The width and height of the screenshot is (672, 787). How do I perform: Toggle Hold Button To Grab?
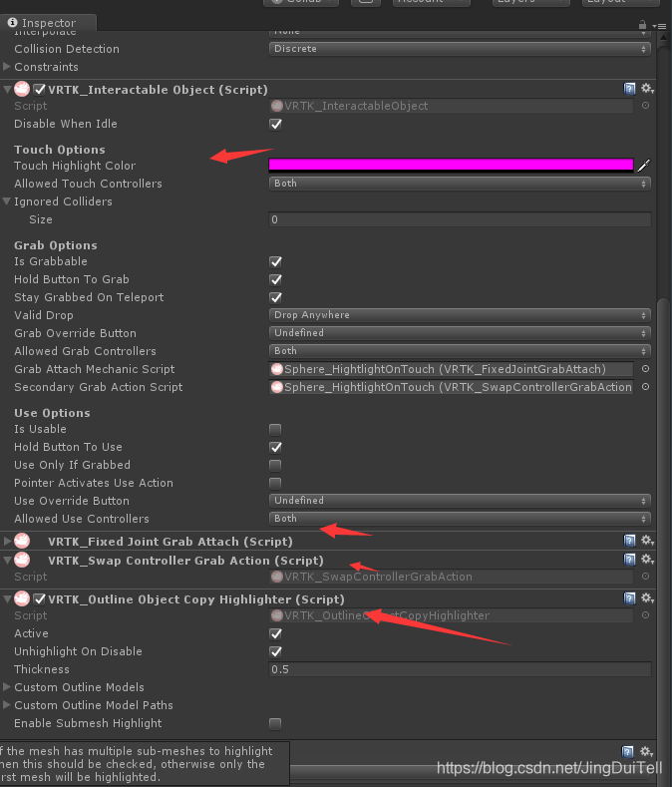pos(275,279)
